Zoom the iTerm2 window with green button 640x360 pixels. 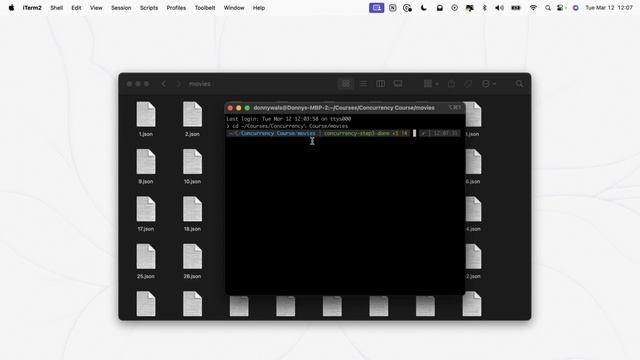click(x=247, y=108)
